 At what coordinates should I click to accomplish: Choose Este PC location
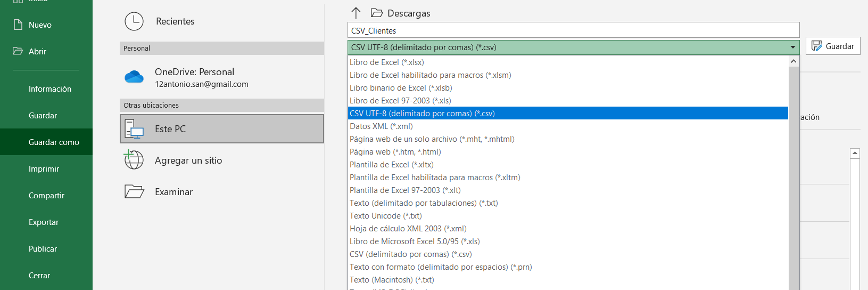point(222,129)
